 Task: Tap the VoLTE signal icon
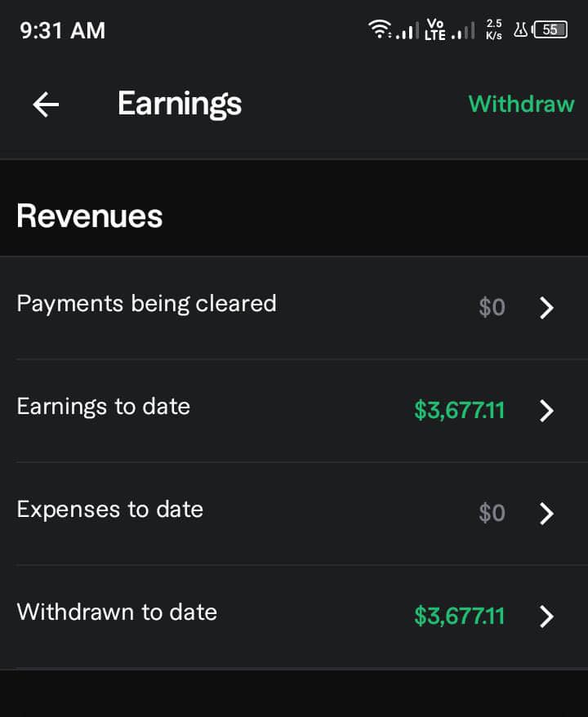tap(435, 31)
